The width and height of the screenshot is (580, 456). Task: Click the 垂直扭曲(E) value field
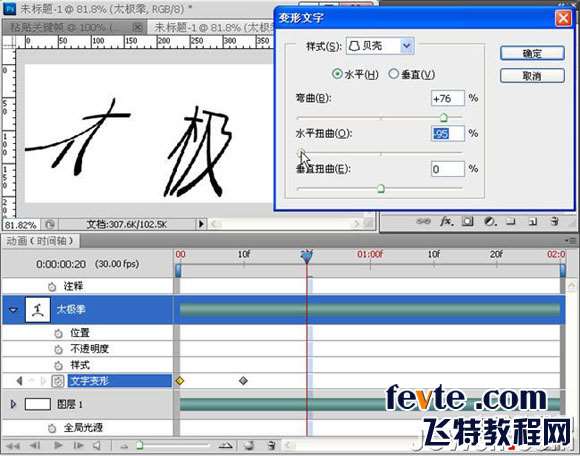pyautogui.click(x=447, y=169)
